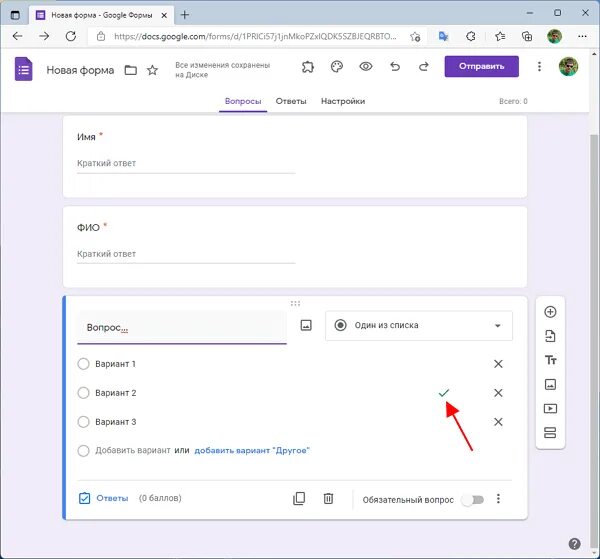Select radio button Вариант 1

[83, 364]
